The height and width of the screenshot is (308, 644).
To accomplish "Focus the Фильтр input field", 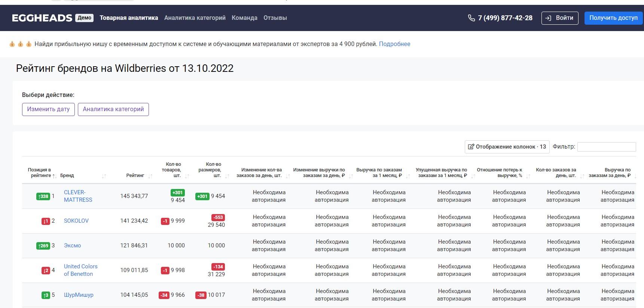I will point(607,147).
